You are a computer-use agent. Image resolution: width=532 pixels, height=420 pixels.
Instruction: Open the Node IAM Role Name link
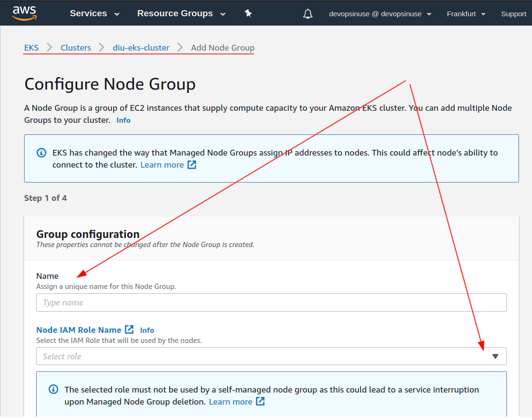79,330
